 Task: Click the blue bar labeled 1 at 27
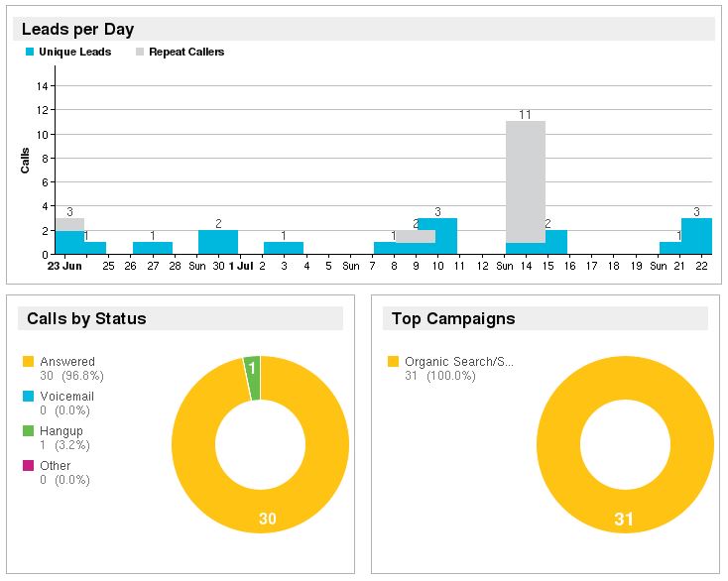(153, 248)
